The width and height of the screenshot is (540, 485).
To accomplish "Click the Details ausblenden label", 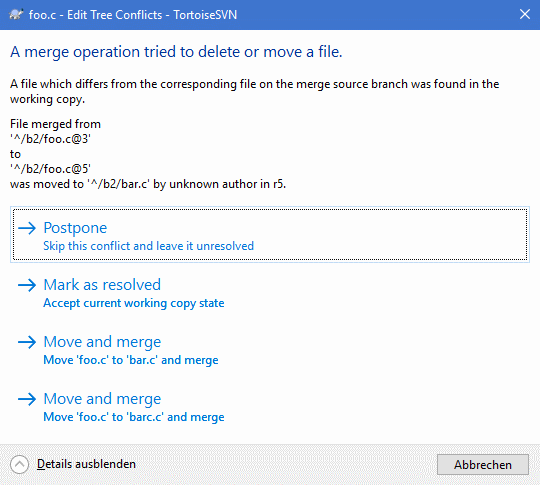I will point(86,464).
